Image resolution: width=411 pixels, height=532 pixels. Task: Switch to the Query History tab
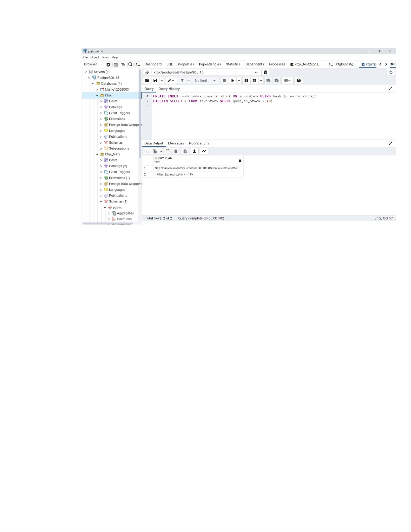coord(169,89)
